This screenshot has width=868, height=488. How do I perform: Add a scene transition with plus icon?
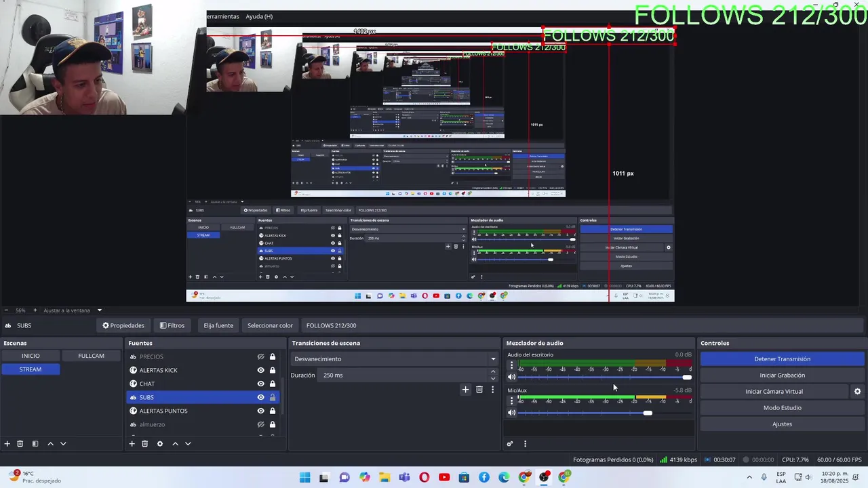tap(465, 390)
